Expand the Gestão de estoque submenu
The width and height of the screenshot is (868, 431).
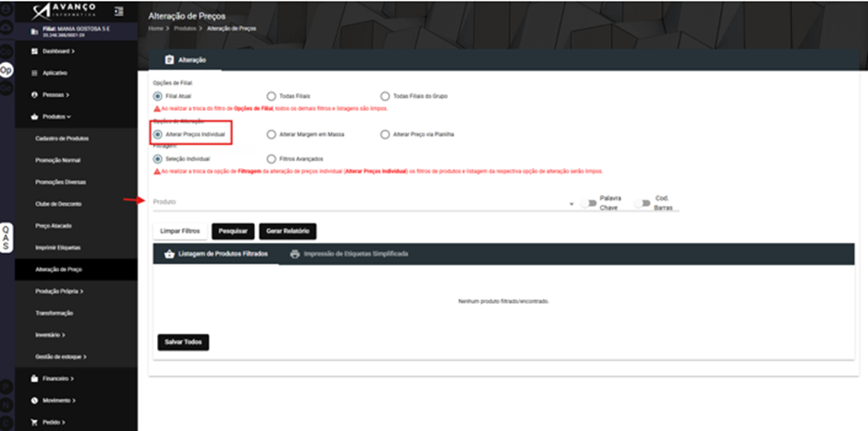(x=61, y=357)
